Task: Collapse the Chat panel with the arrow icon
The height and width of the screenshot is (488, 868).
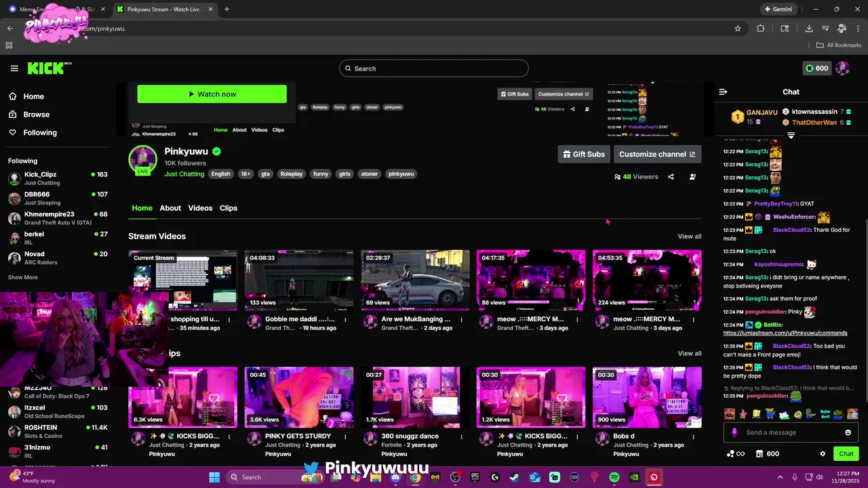Action: pyautogui.click(x=723, y=91)
